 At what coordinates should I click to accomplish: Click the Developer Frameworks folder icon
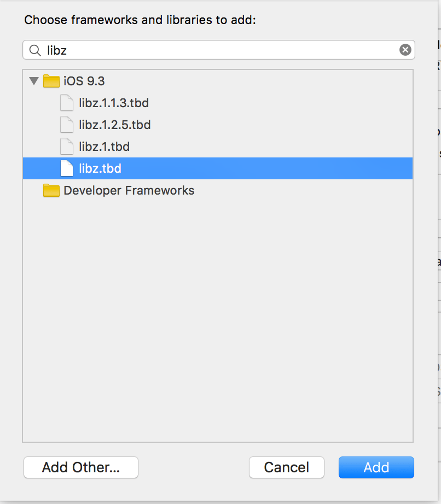[51, 190]
